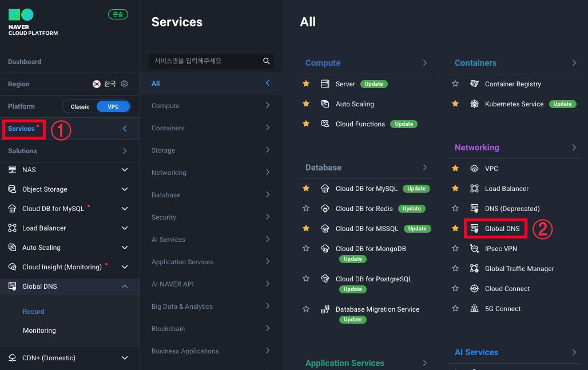Click the Load Balancer icon in Networking
The image size is (588, 370).
click(x=474, y=188)
